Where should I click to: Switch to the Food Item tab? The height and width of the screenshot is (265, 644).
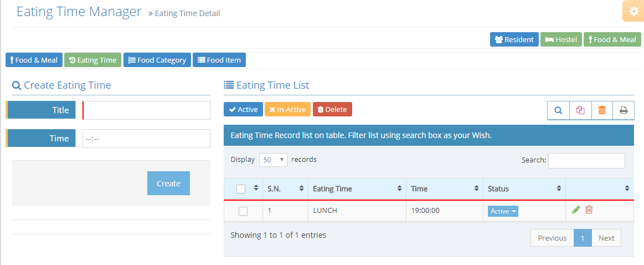click(219, 60)
